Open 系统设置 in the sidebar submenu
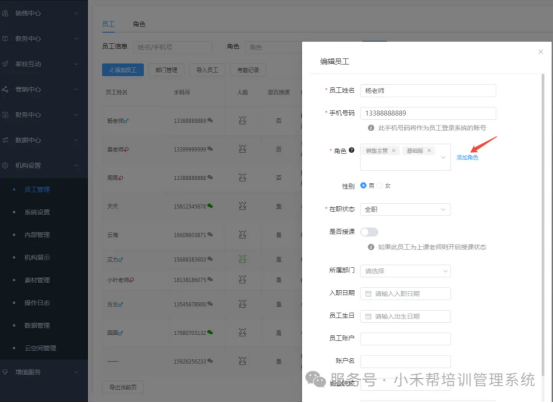The width and height of the screenshot is (553, 403). pos(37,212)
